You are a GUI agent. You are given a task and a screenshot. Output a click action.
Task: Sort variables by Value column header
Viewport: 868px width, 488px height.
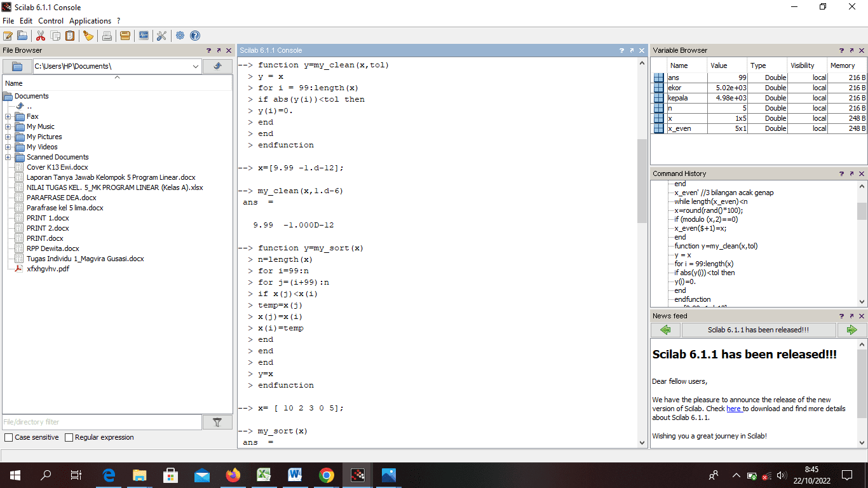pyautogui.click(x=727, y=65)
